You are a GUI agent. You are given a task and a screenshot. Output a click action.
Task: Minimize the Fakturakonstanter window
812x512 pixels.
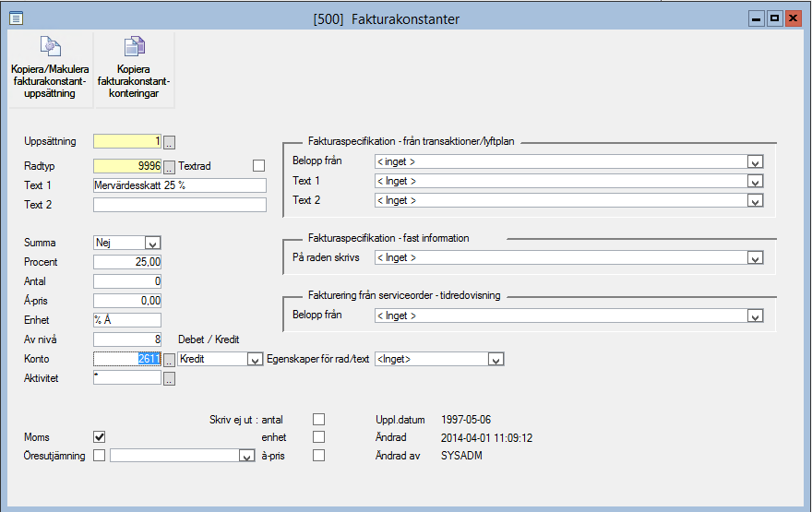pos(757,18)
